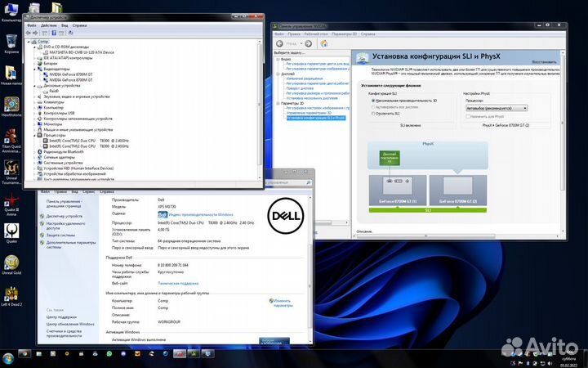Click Device Manager forward arrow toolbar icon

coord(35,33)
